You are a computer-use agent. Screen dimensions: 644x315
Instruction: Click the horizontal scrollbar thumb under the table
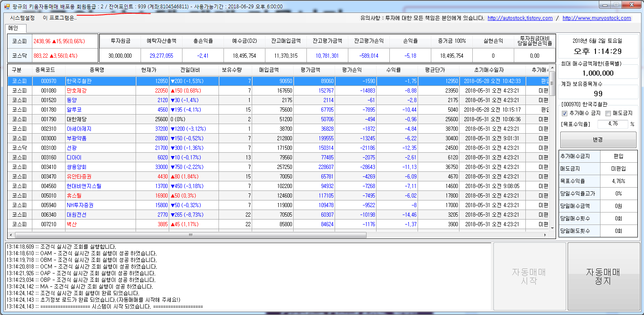[x=191, y=235]
